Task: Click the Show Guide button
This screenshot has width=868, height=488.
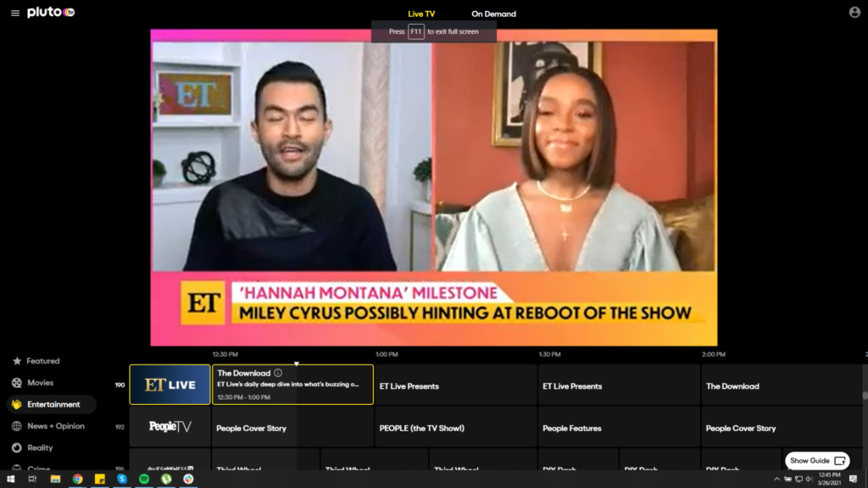Action: [817, 460]
